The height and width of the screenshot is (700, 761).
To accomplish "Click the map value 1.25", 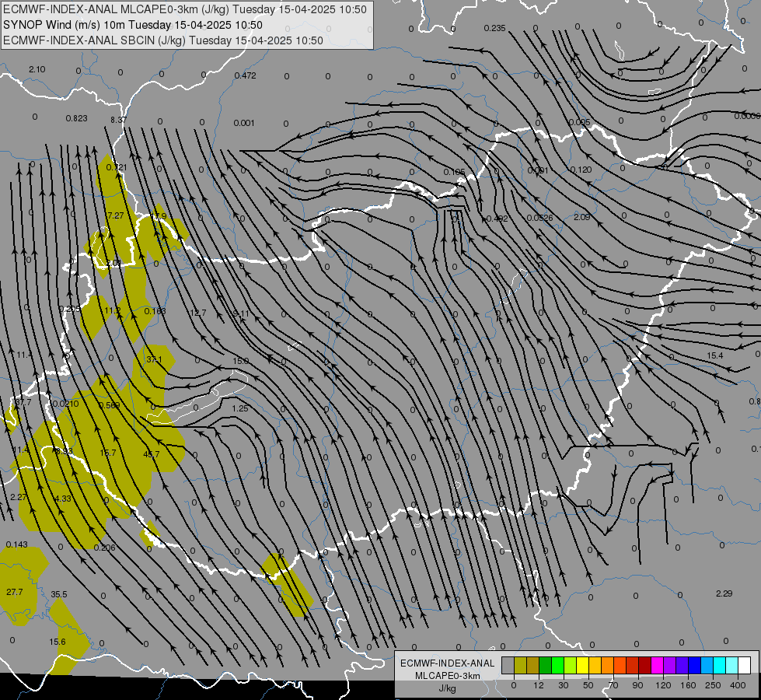I will (x=240, y=408).
